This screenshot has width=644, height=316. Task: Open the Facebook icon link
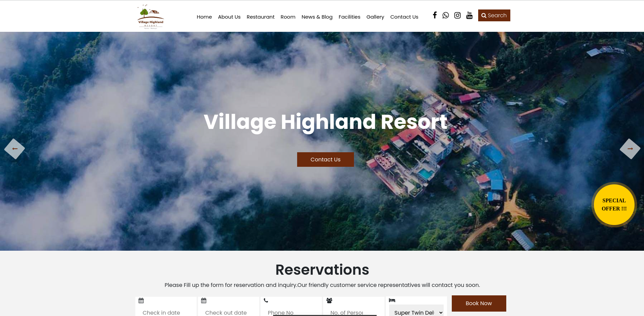(x=435, y=15)
